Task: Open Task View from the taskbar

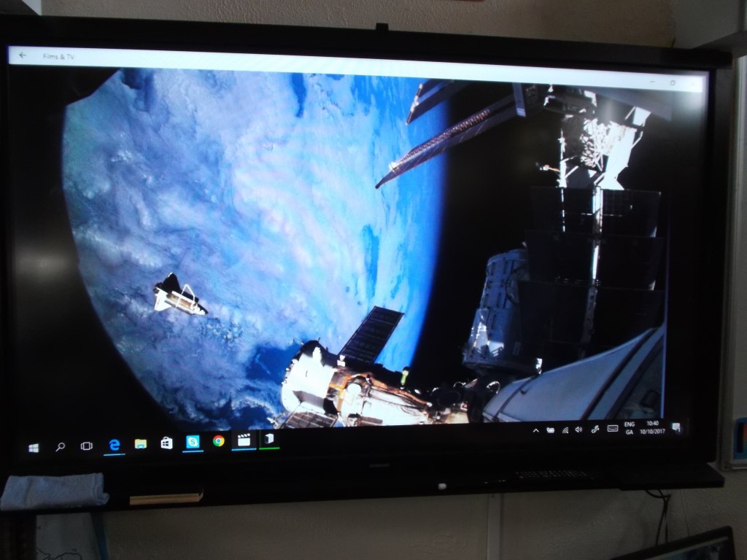Action: pyautogui.click(x=86, y=446)
